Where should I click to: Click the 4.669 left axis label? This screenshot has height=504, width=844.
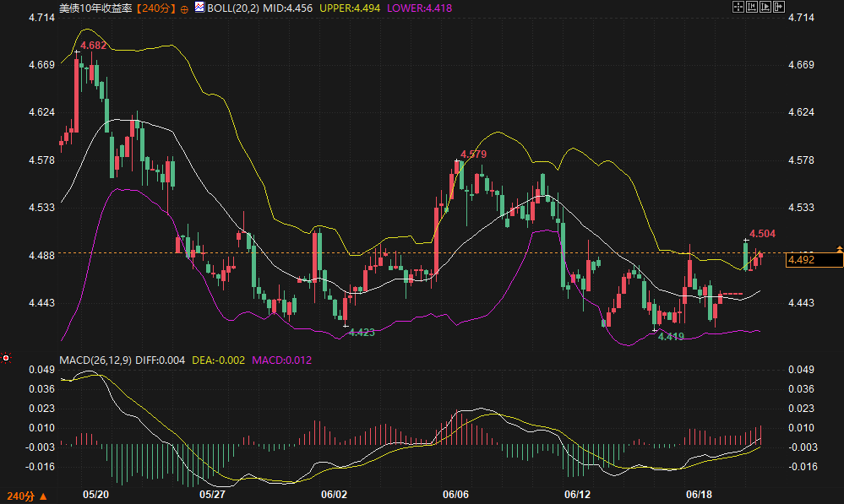[x=41, y=65]
